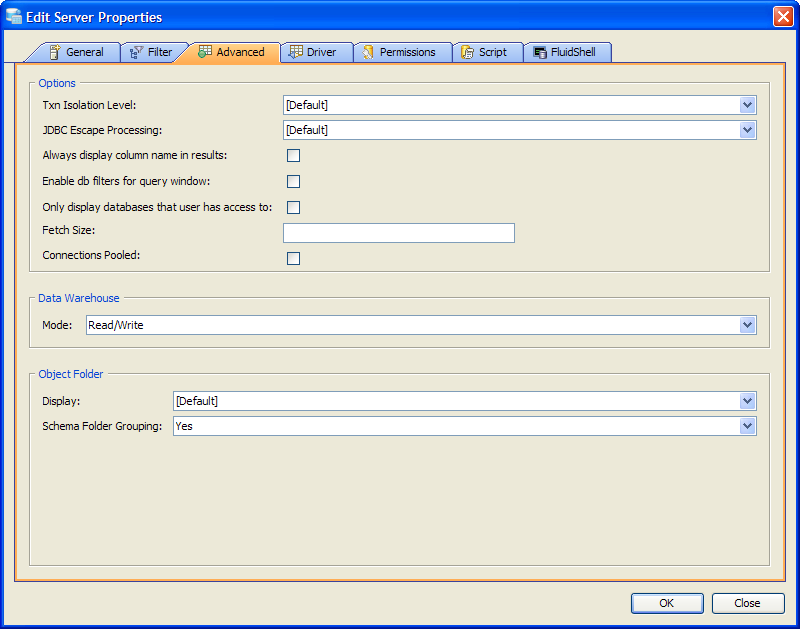Viewport: 800px width, 629px height.
Task: Click the Driver tab icon
Action: tap(296, 52)
